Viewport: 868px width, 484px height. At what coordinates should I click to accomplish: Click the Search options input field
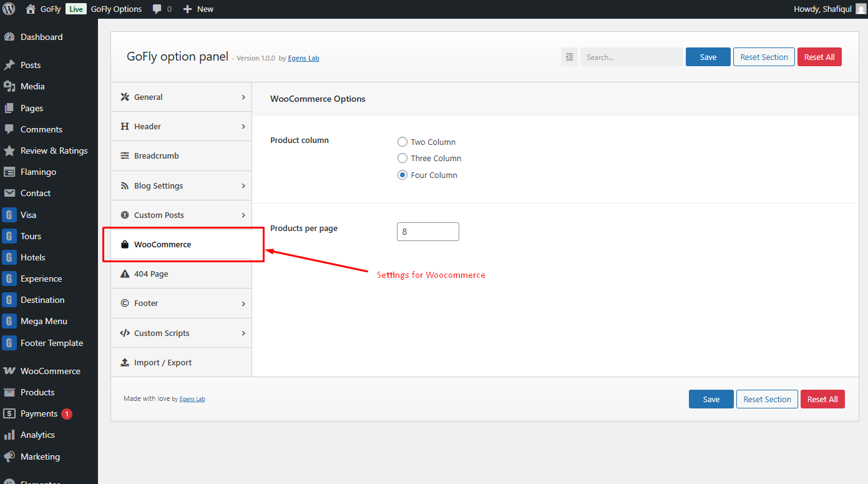(x=631, y=57)
